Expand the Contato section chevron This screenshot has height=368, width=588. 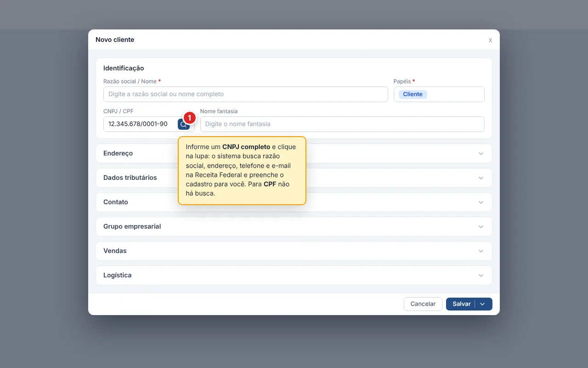pos(481,202)
